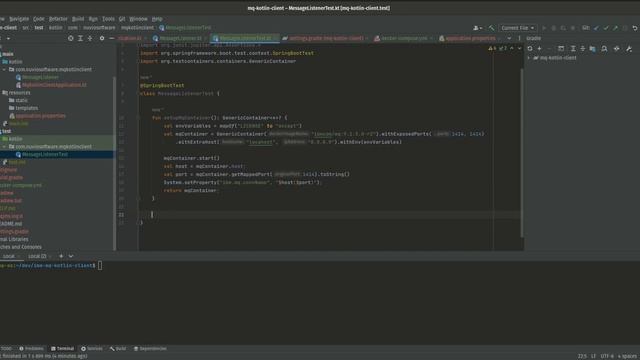The height and width of the screenshot is (360, 640).
Task: Click the green Run arrow button
Action: tap(544, 28)
